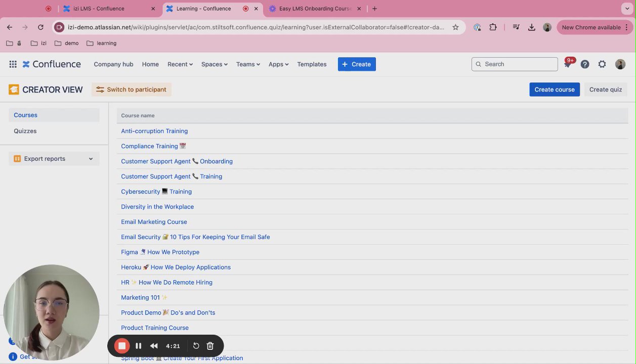Open the izi bookmarks folder

38,43
